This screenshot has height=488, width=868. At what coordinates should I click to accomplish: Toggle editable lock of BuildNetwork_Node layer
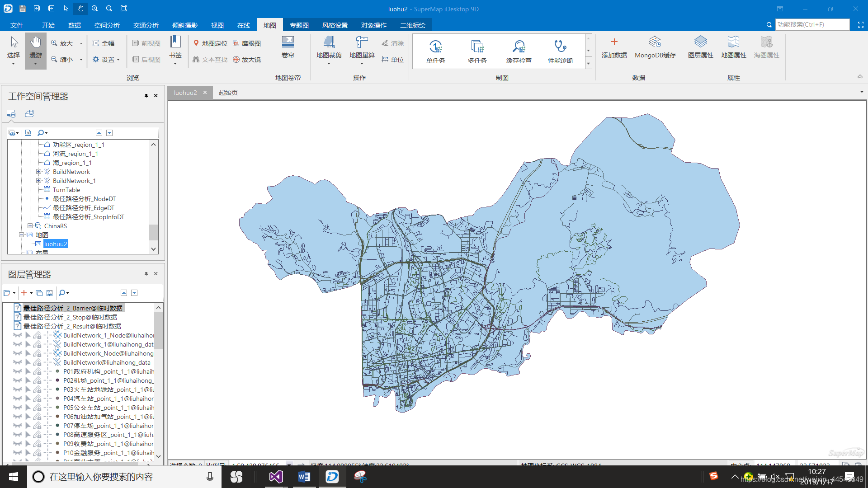(38, 353)
